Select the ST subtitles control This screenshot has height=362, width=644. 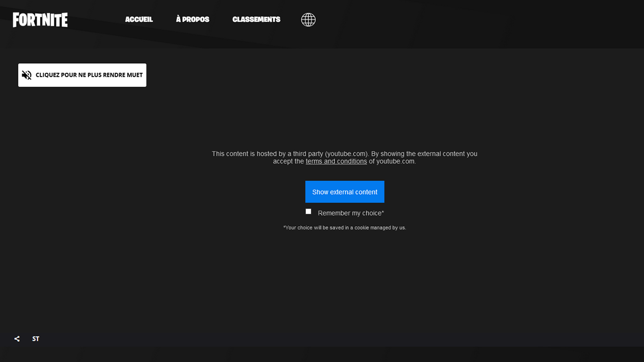point(35,338)
